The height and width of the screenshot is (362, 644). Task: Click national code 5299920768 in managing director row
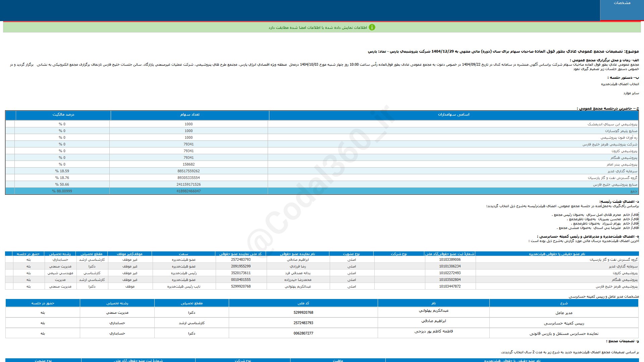coord(303,313)
